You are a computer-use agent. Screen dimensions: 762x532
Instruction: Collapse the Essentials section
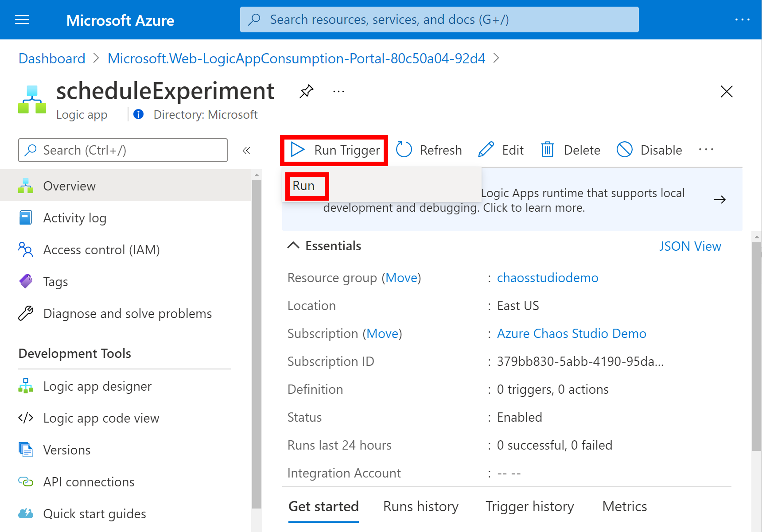(293, 246)
